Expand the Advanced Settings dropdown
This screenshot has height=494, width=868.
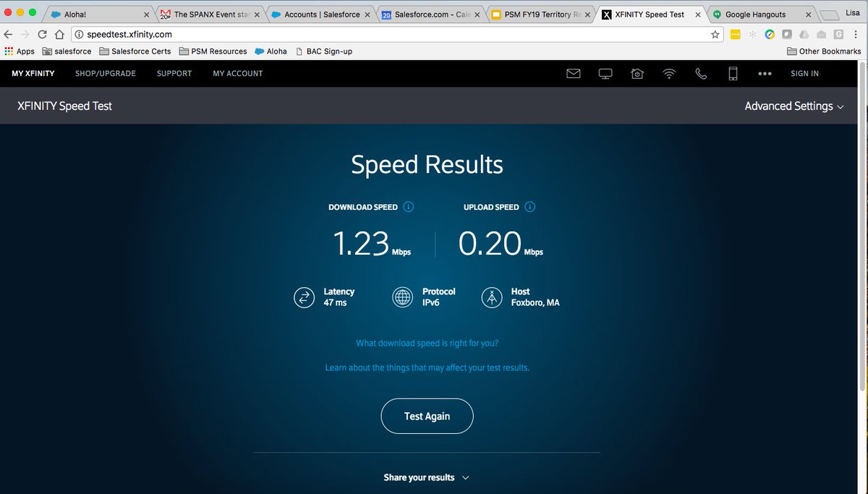pos(794,106)
